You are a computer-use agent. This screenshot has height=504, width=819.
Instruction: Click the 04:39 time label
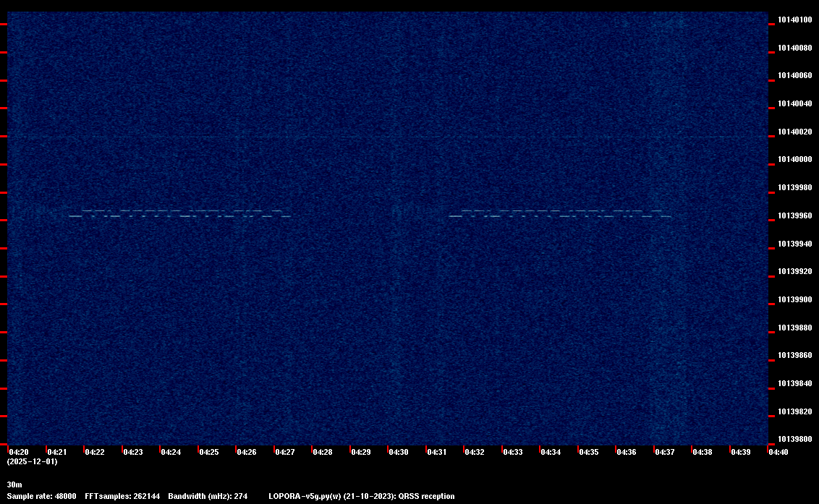click(x=741, y=452)
